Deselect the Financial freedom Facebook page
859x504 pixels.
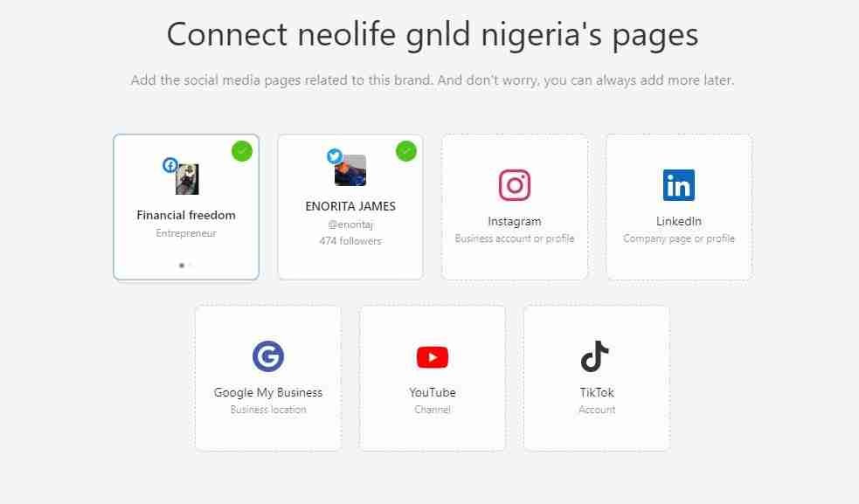tap(186, 207)
